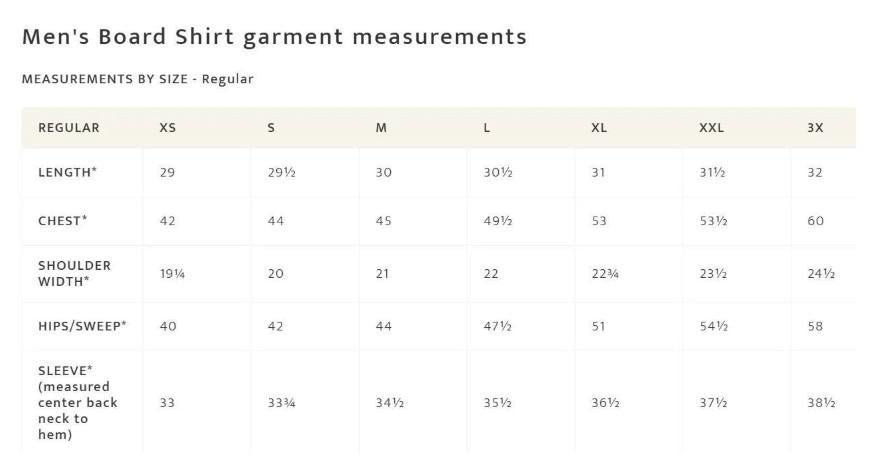Click the "MEASUREMENTS BY SIZE - Regular" subtitle
This screenshot has width=877, height=476.
(138, 79)
